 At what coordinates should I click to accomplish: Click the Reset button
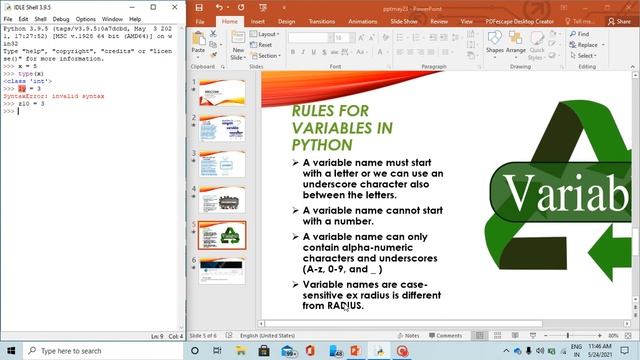pos(261,45)
